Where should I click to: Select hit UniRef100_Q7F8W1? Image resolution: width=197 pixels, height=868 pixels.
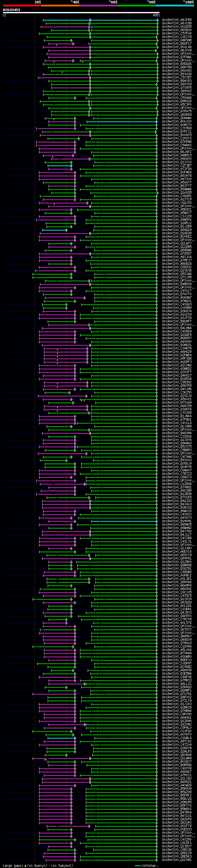177,57
